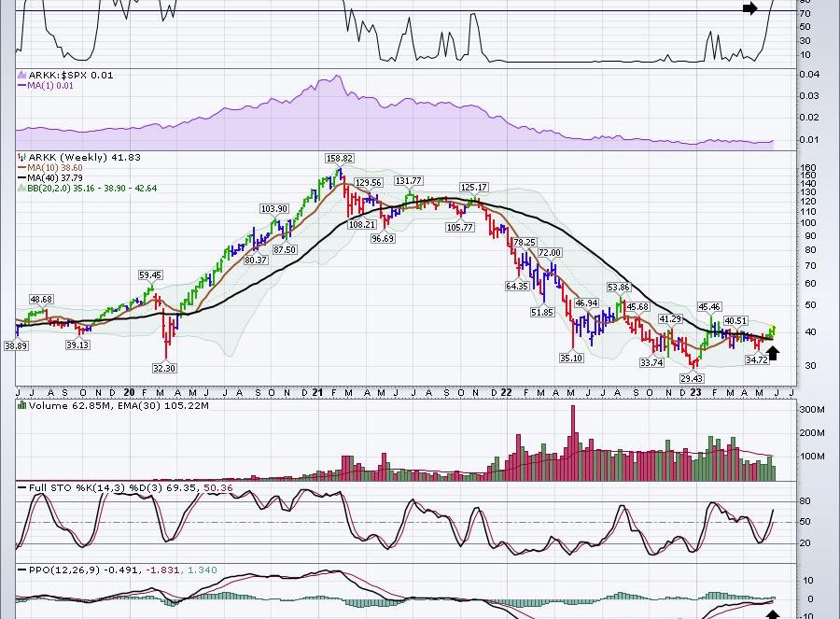
Task: Click the Volume 62.85M, EMA(30) label
Action: pos(119,406)
